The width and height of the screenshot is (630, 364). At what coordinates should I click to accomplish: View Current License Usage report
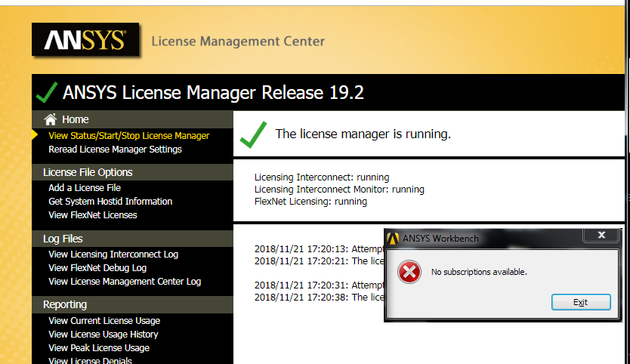[104, 321]
